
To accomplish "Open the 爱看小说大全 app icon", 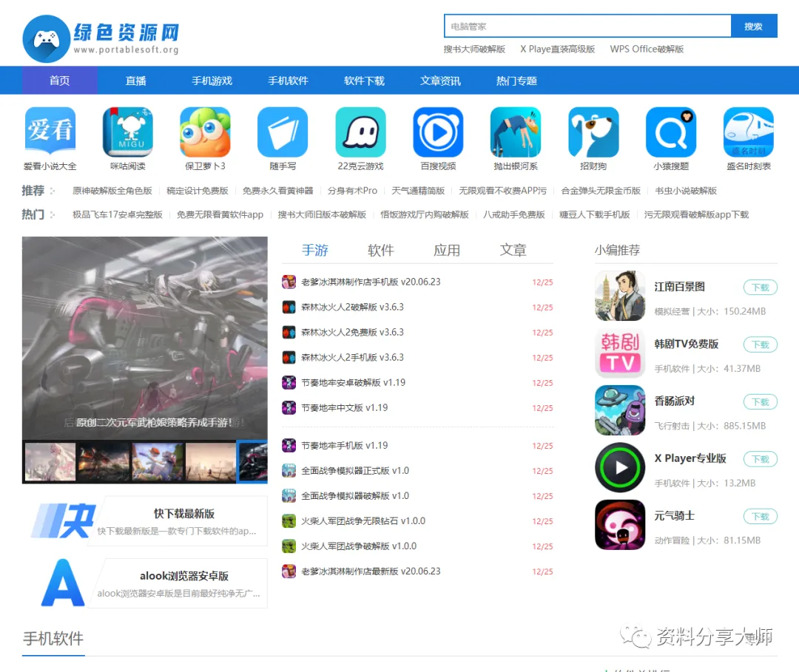I will pyautogui.click(x=50, y=132).
